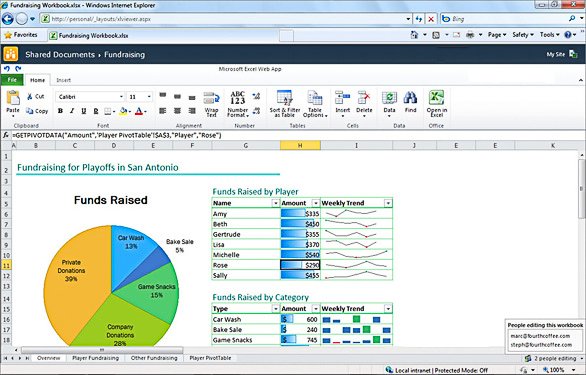
Task: Click the My Site link
Action: tap(555, 55)
